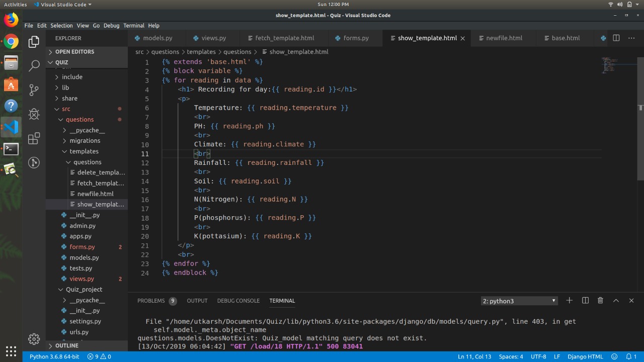The image size is (644, 362).
Task: Click the Django HTML language mode
Action: point(585,356)
